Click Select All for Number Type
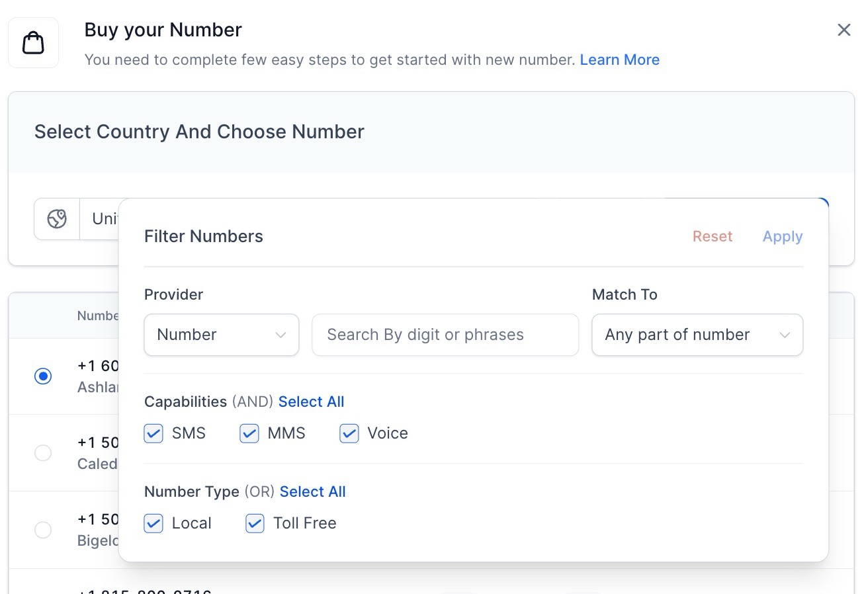This screenshot has width=868, height=594. pyautogui.click(x=312, y=491)
